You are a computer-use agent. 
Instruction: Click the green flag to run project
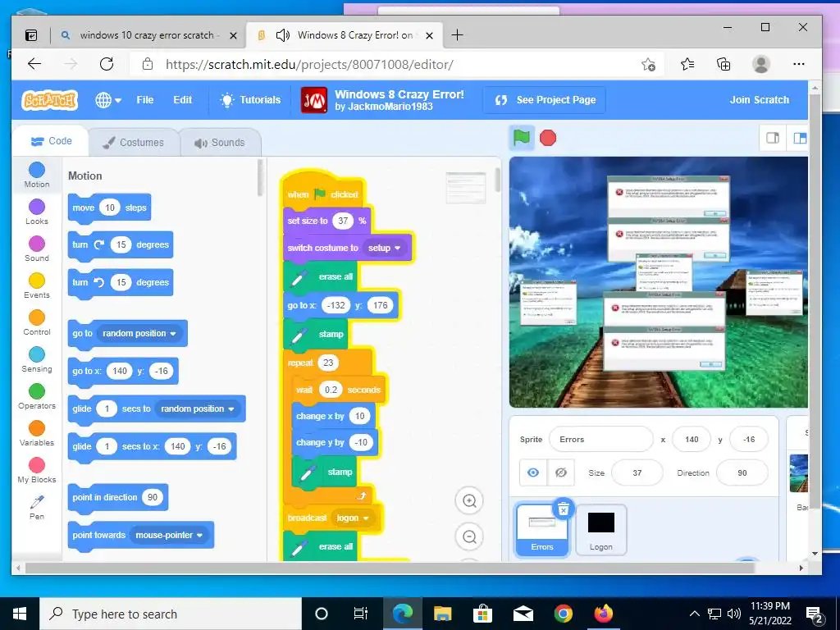[521, 138]
